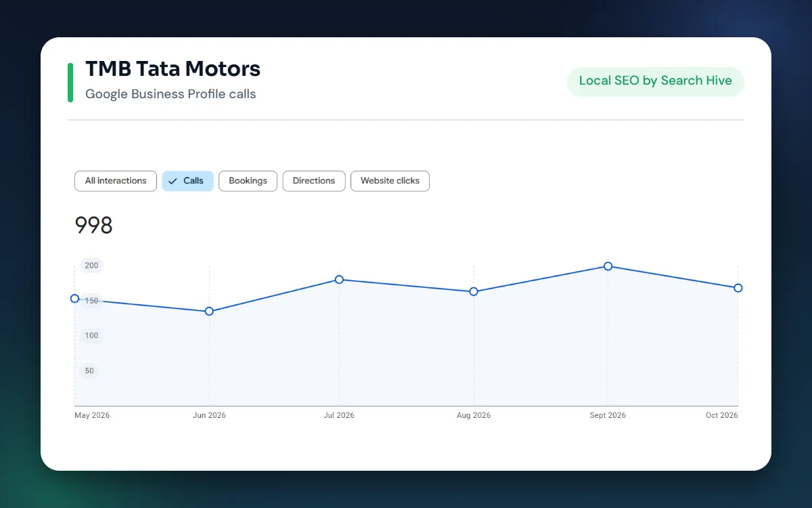
Task: Click the total value 998
Action: click(x=93, y=226)
